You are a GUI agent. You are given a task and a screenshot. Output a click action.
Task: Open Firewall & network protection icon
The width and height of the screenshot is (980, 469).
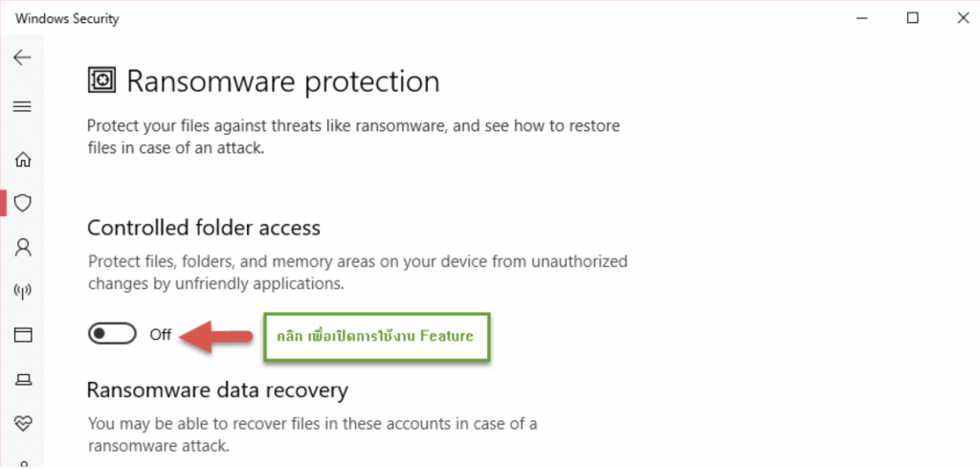pyautogui.click(x=22, y=291)
